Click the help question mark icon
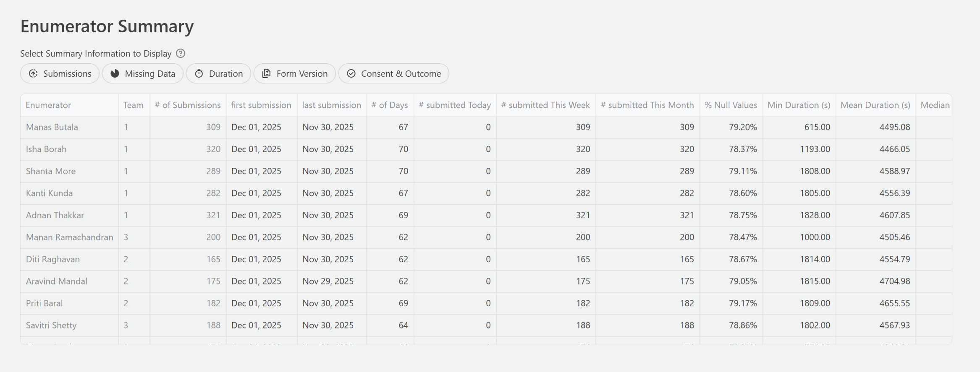 tap(181, 53)
